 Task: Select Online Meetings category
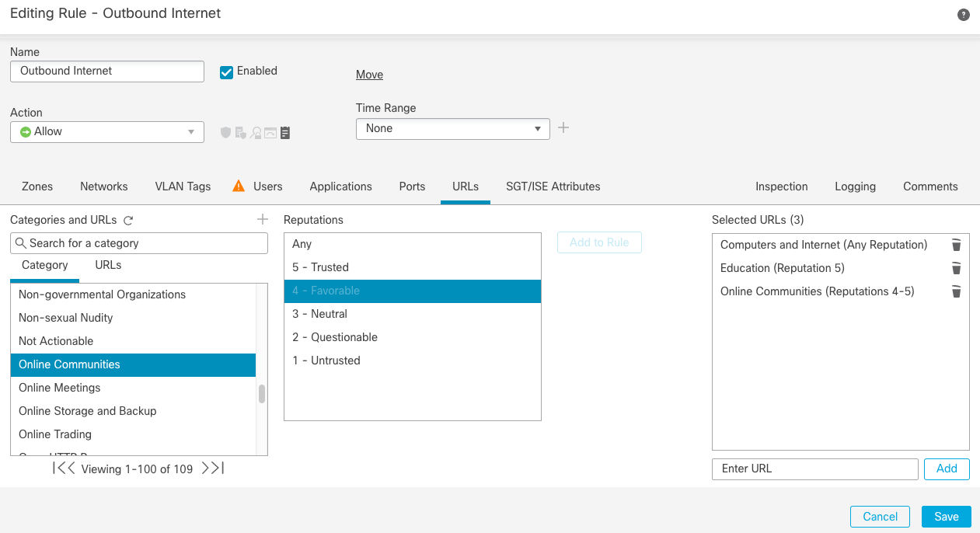pos(133,388)
